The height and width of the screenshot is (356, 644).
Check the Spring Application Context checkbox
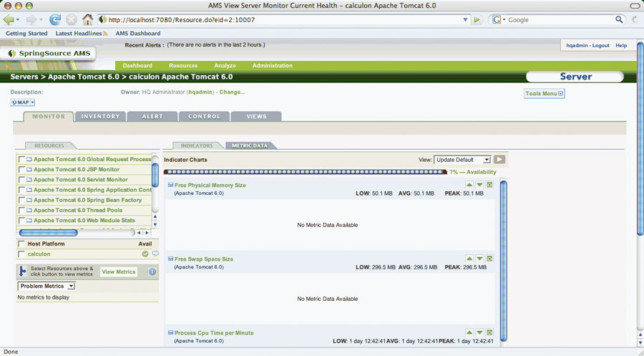(21, 190)
